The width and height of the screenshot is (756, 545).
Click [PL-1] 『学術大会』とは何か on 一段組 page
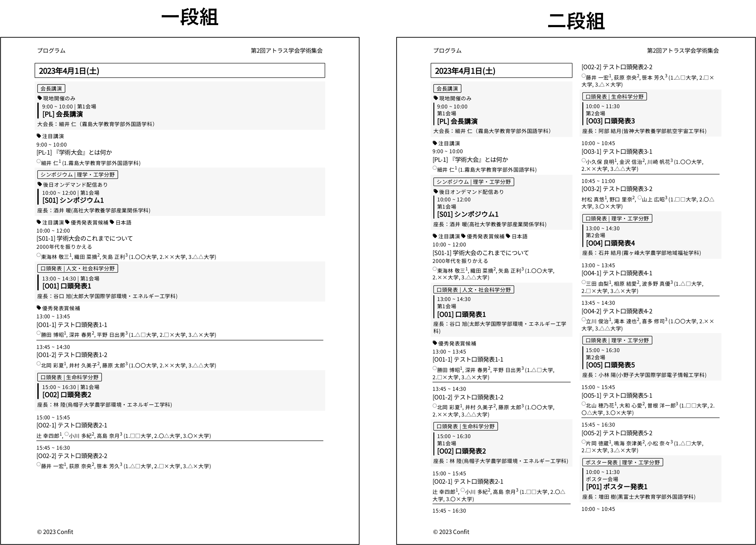click(74, 152)
